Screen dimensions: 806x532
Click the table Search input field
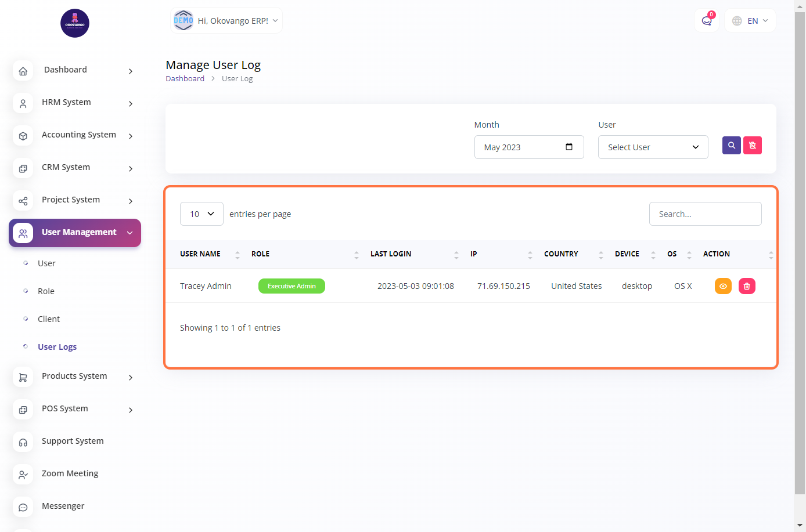coord(705,214)
